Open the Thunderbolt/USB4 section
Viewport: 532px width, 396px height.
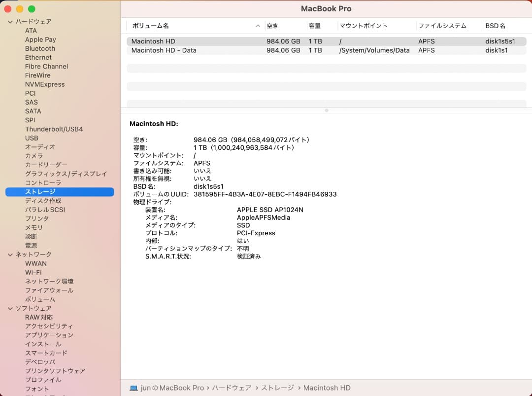click(54, 129)
